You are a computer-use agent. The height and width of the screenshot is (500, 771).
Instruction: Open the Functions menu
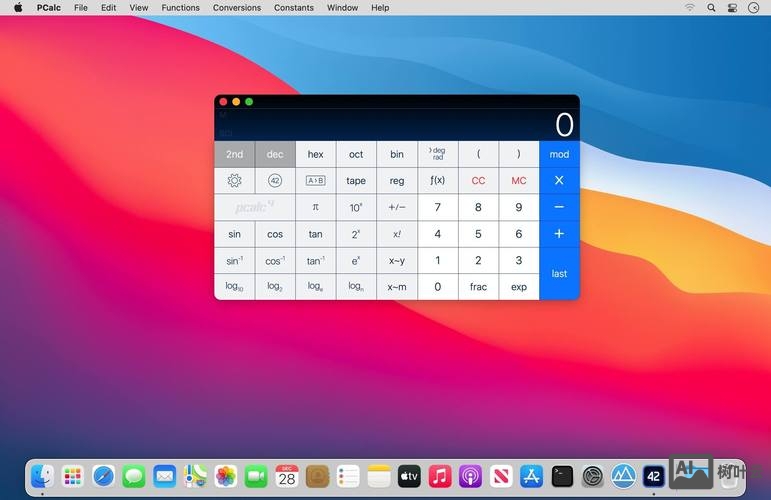(x=180, y=7)
